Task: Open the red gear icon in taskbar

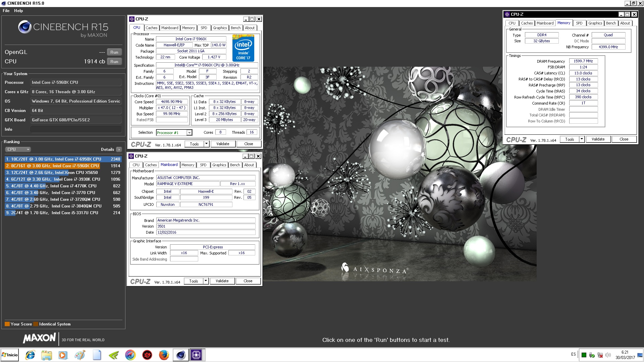Action: coord(147,355)
